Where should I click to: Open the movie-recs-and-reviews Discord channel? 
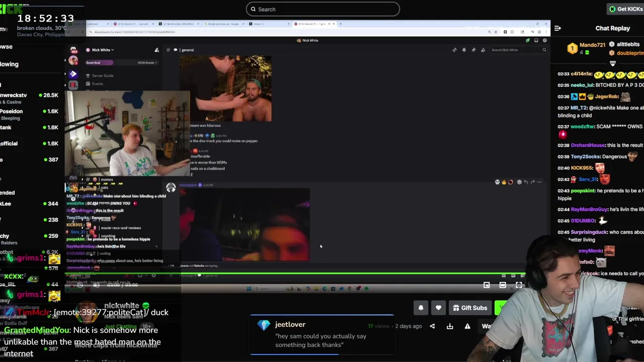tap(120, 228)
